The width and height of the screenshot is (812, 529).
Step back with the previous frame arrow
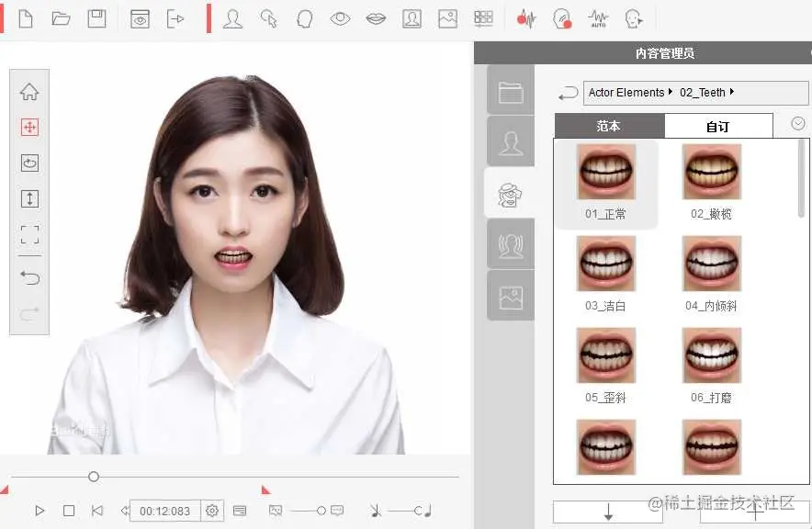(x=124, y=511)
